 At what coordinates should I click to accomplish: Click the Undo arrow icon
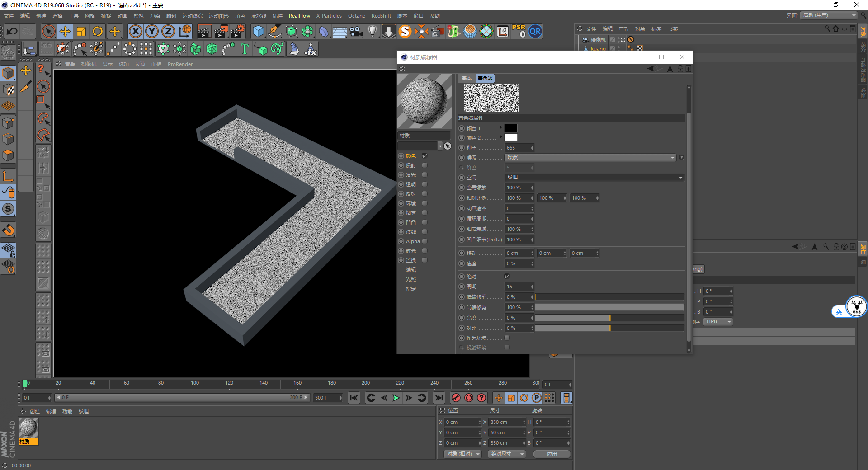(x=12, y=32)
